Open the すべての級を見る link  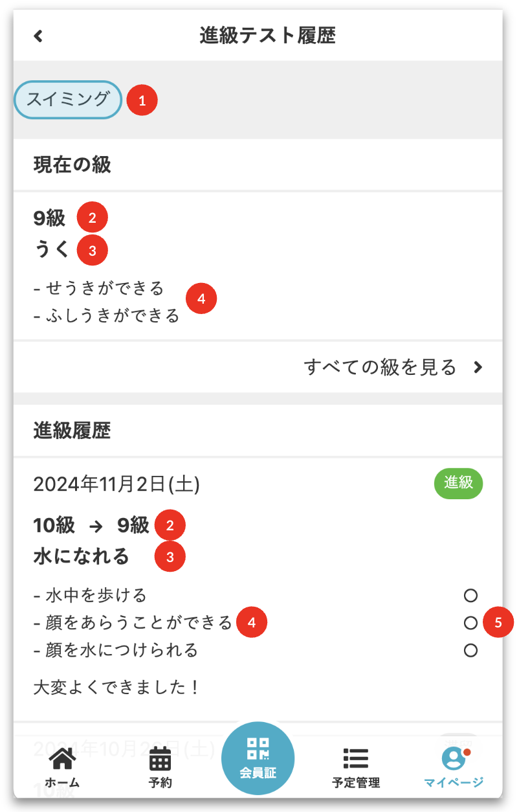point(381,368)
